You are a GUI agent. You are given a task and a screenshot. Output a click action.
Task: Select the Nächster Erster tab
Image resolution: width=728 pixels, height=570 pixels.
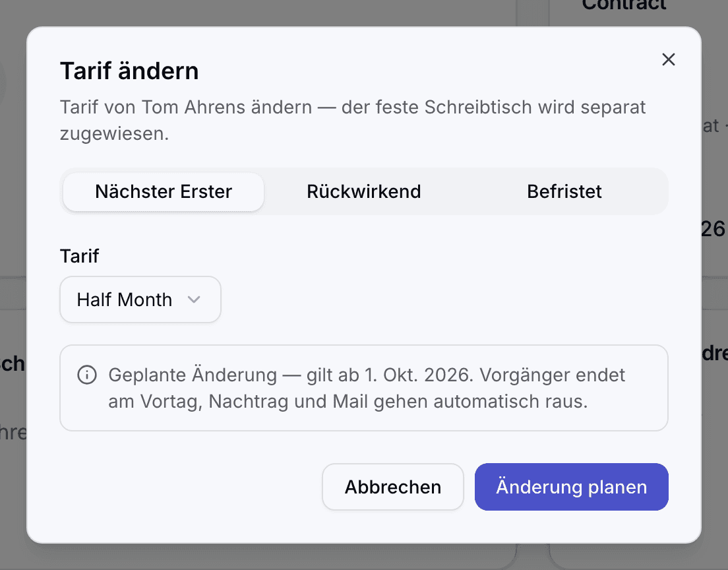point(164,191)
